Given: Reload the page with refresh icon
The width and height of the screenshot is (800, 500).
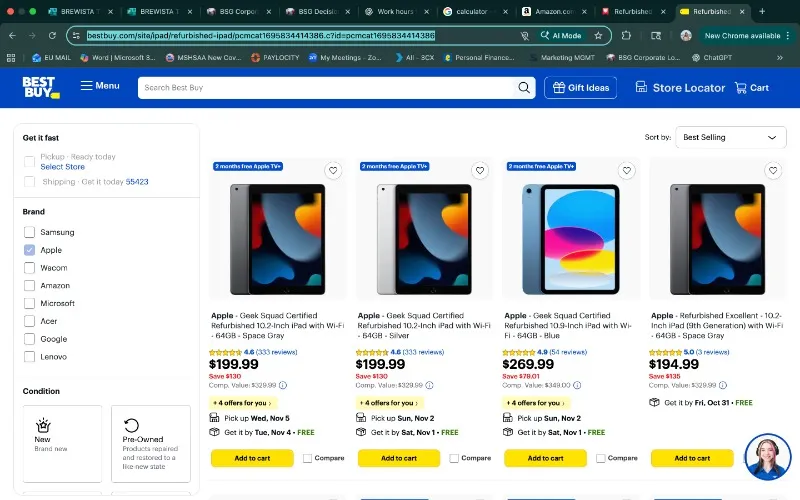Looking at the screenshot, I should pyautogui.click(x=52, y=36).
